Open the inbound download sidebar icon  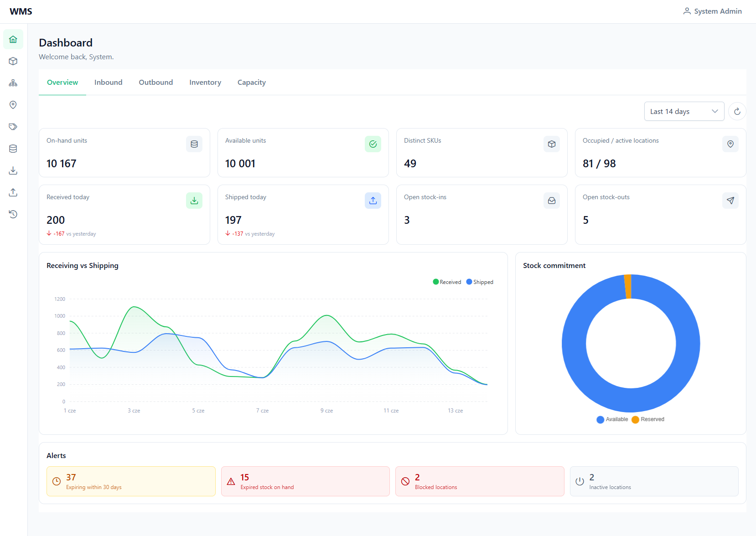click(x=13, y=170)
